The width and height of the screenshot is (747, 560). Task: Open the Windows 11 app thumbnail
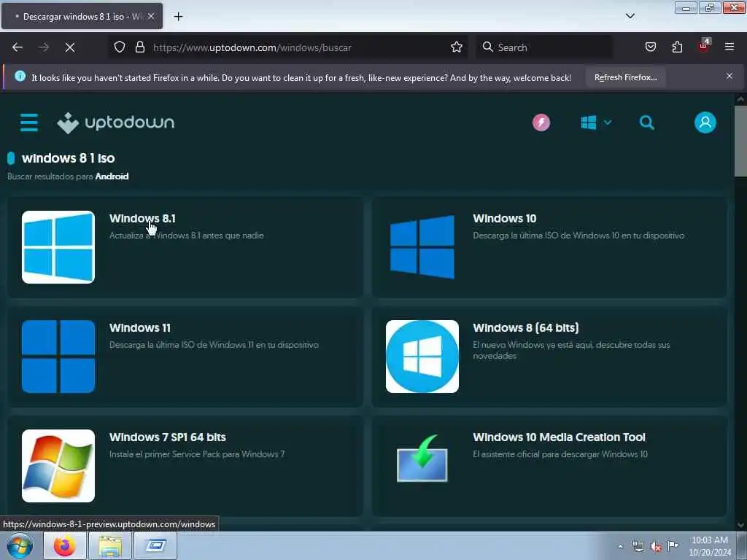pyautogui.click(x=58, y=357)
